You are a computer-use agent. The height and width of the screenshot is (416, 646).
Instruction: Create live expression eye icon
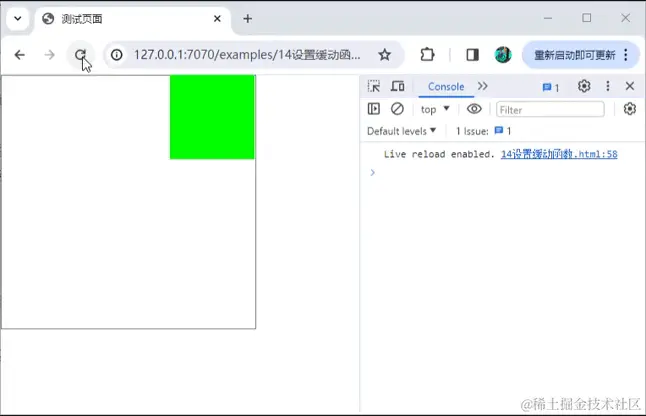[x=474, y=109]
